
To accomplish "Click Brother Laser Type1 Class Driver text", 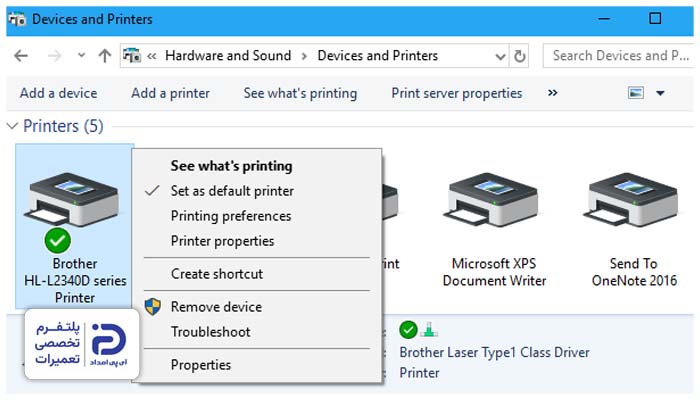I will [494, 353].
